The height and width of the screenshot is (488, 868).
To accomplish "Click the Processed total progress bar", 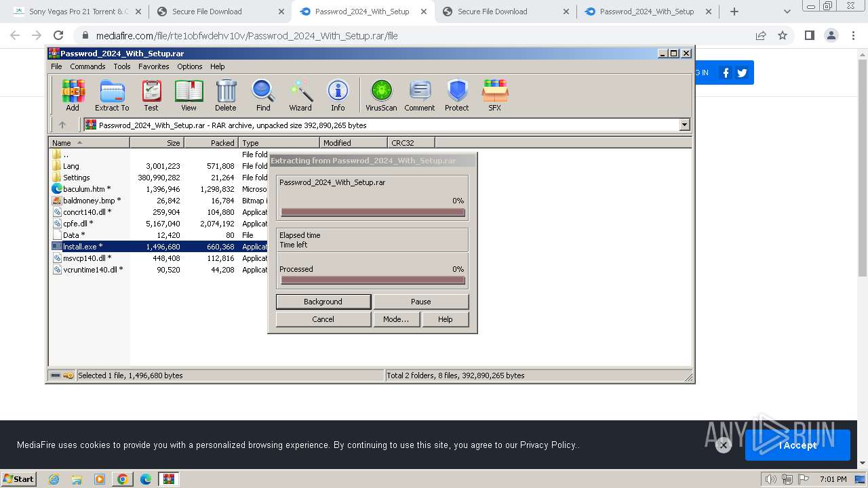I will (373, 280).
